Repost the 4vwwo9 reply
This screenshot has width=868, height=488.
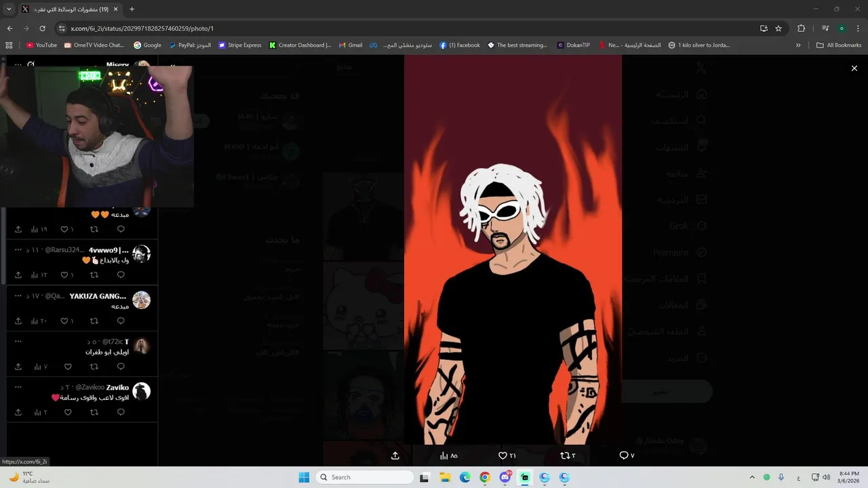tap(94, 274)
